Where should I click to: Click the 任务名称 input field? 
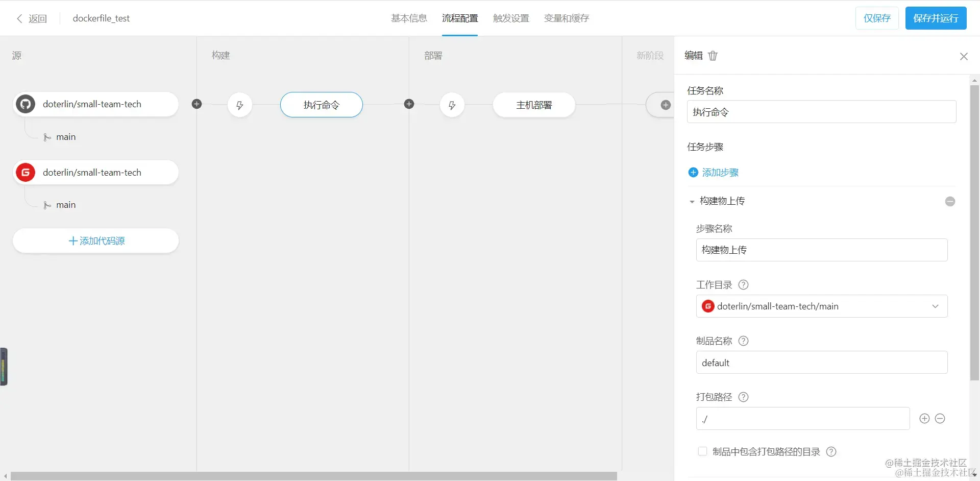coord(822,112)
